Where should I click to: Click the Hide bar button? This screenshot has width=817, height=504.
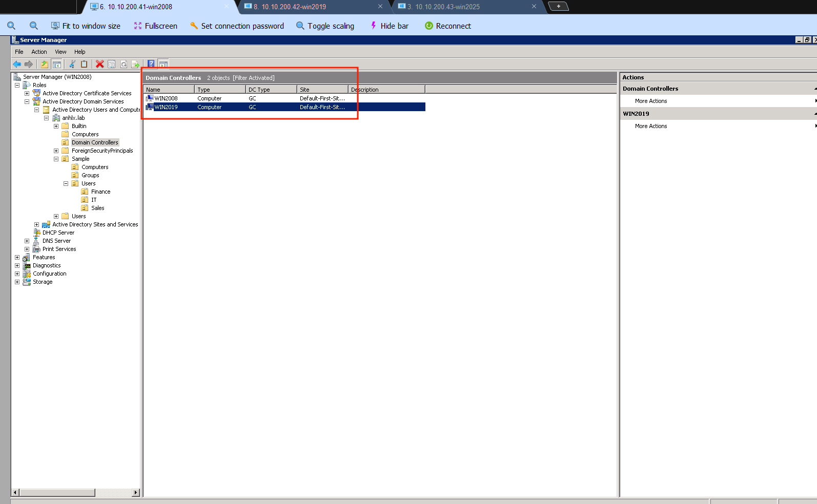389,26
